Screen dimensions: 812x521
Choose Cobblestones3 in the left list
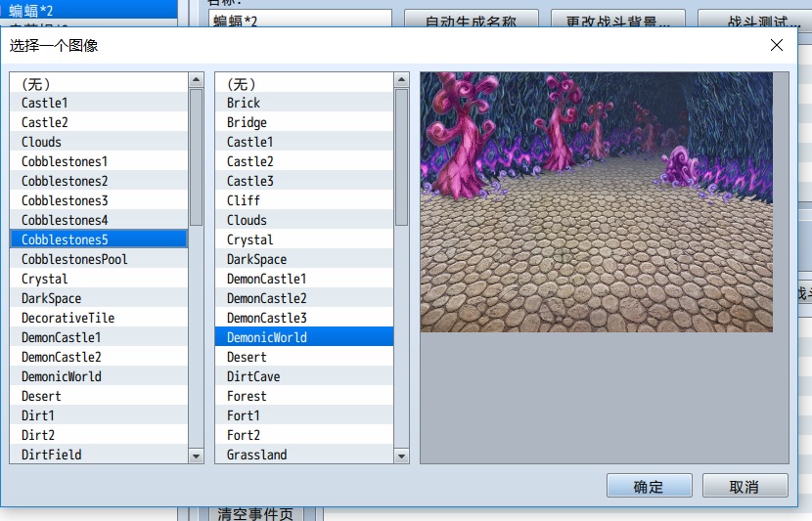coord(99,200)
